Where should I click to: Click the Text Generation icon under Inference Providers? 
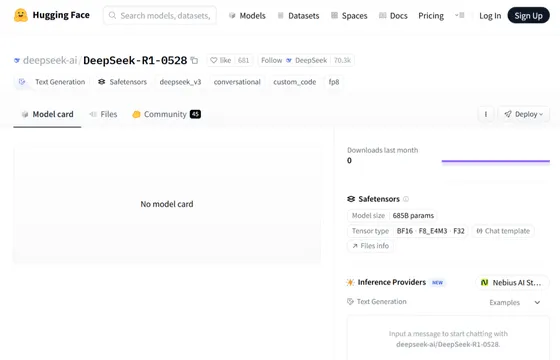click(x=350, y=301)
